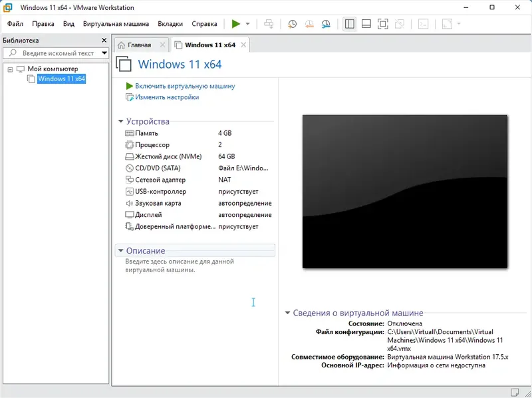Collapse the Сведения о виртуальной машине section
Viewport: 532px width, 398px height.
(x=287, y=313)
